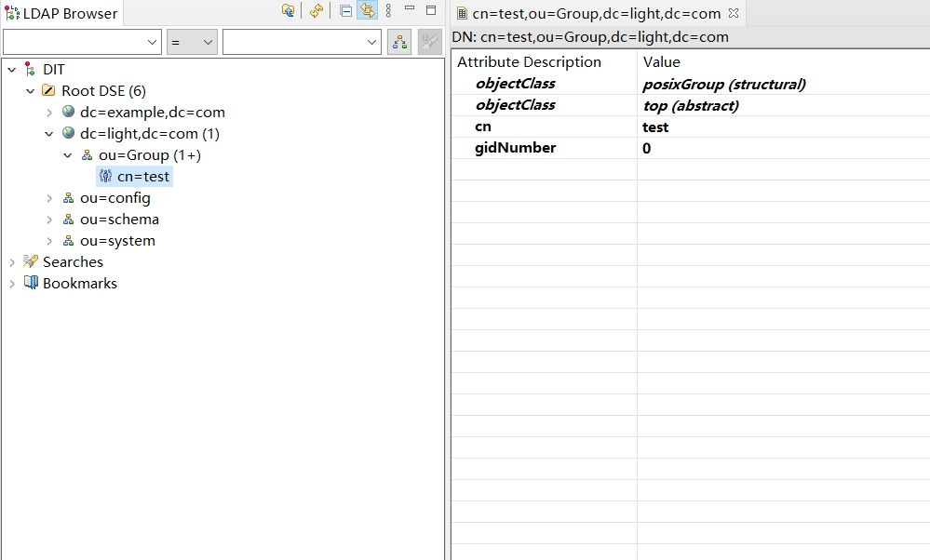Open the LDAP Browser view menu
The height and width of the screenshot is (560, 930).
[x=388, y=11]
